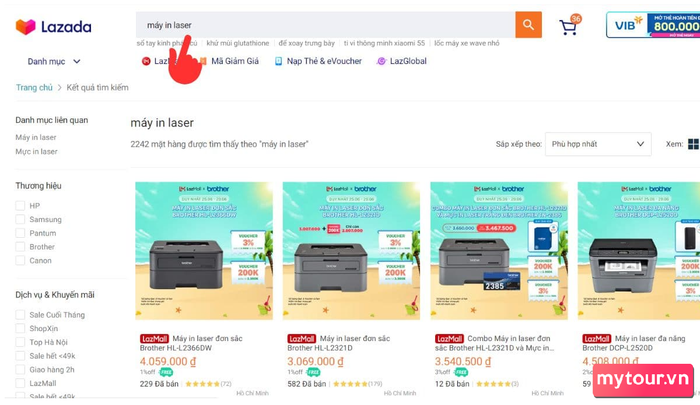
Task: Click the VIB bank banner
Action: [x=653, y=25]
